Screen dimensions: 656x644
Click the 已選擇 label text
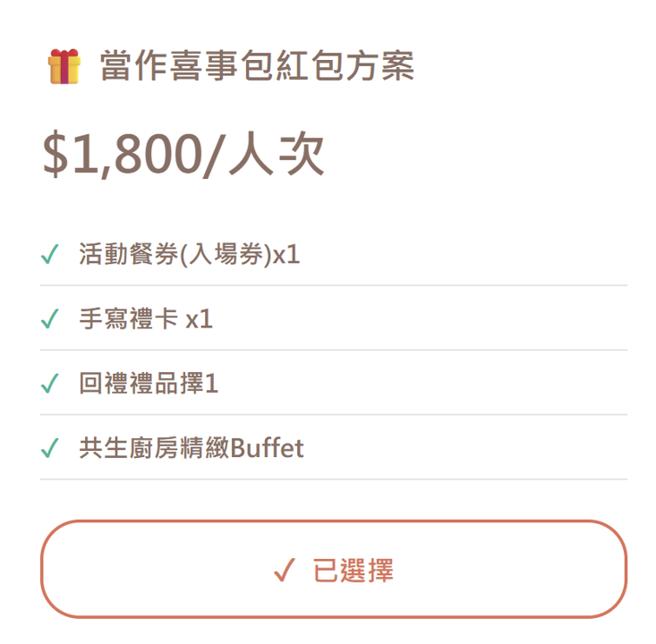[x=354, y=570]
